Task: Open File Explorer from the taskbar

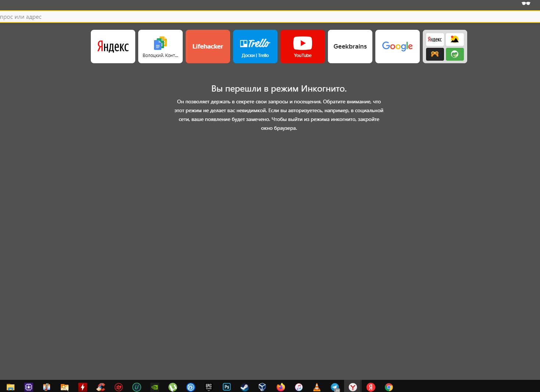Action: pos(10,387)
